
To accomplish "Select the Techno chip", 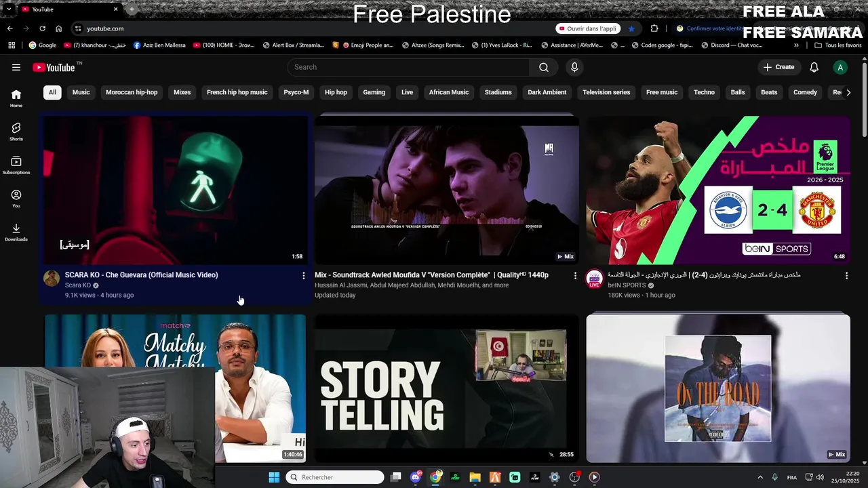I will [x=704, y=92].
